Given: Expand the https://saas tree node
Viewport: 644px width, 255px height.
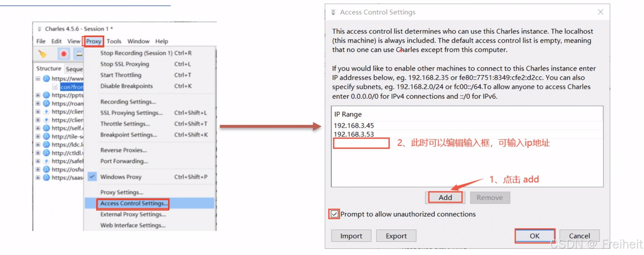Looking at the screenshot, I should (38, 177).
